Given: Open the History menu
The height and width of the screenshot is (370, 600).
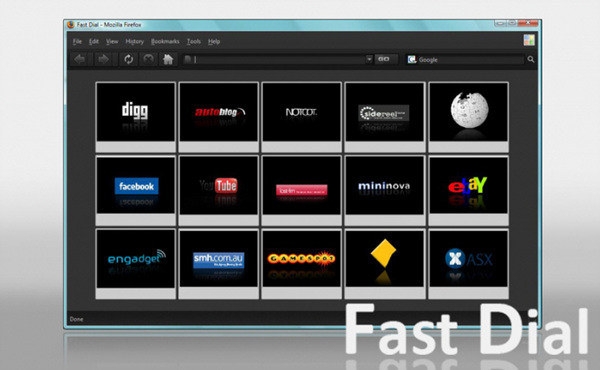Looking at the screenshot, I should click(135, 41).
